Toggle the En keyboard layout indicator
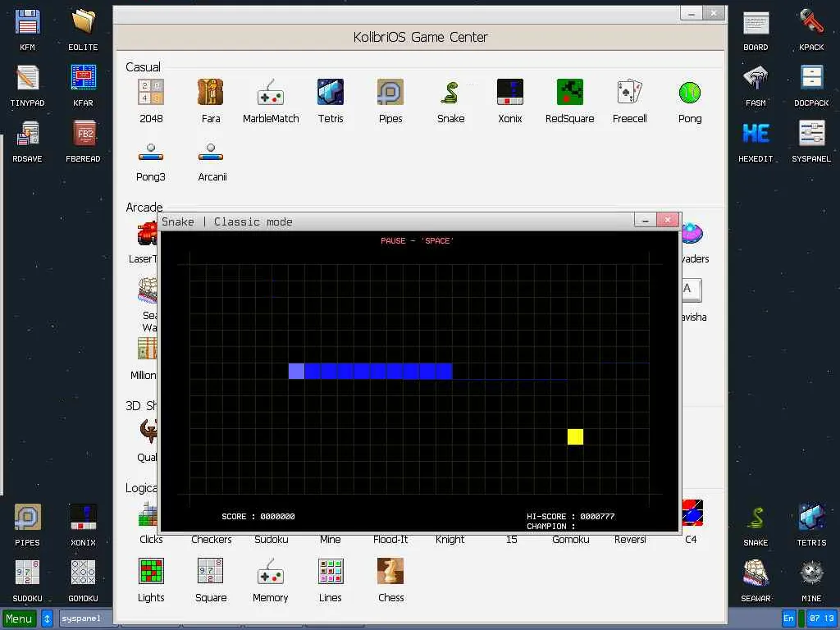The height and width of the screenshot is (630, 840). coord(788,619)
